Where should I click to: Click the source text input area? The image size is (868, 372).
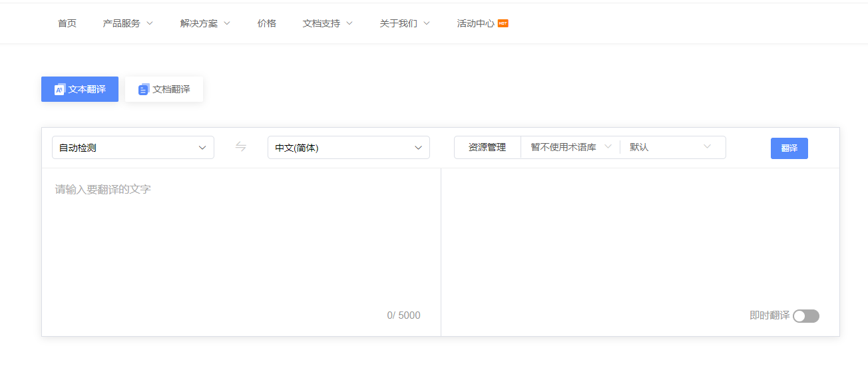241,240
